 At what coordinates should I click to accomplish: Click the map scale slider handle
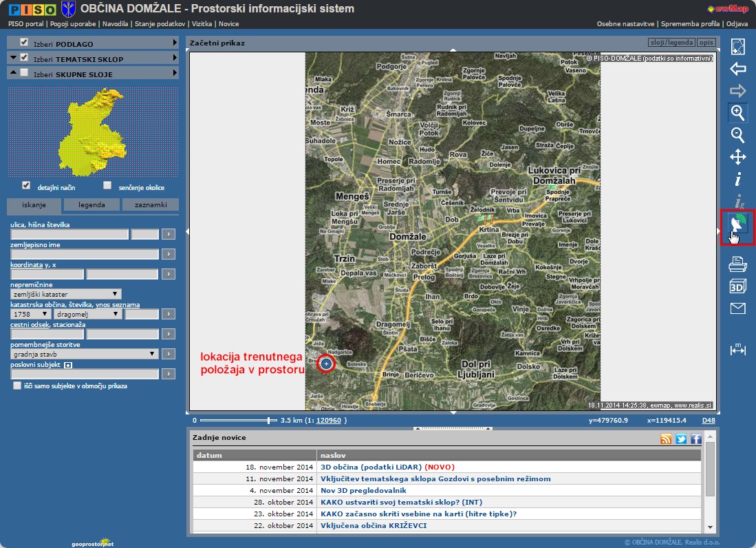click(x=269, y=420)
